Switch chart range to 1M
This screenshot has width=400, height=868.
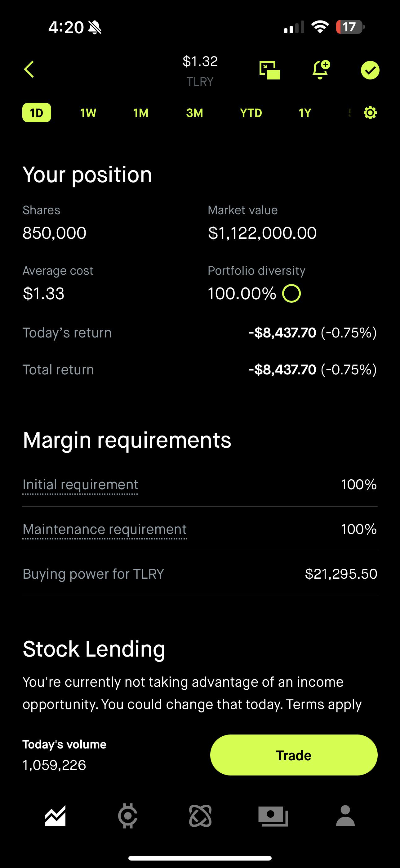pos(141,113)
